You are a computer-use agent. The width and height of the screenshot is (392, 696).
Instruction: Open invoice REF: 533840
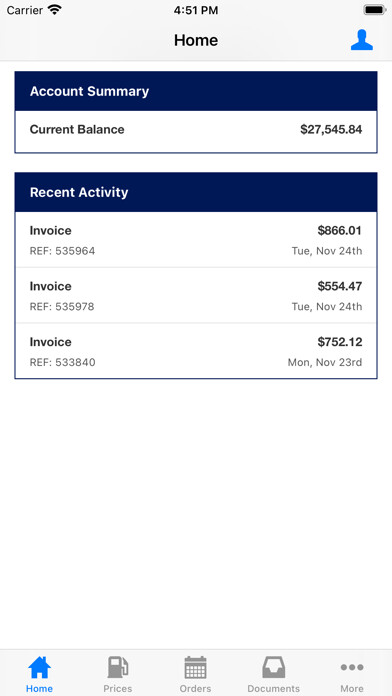[196, 351]
